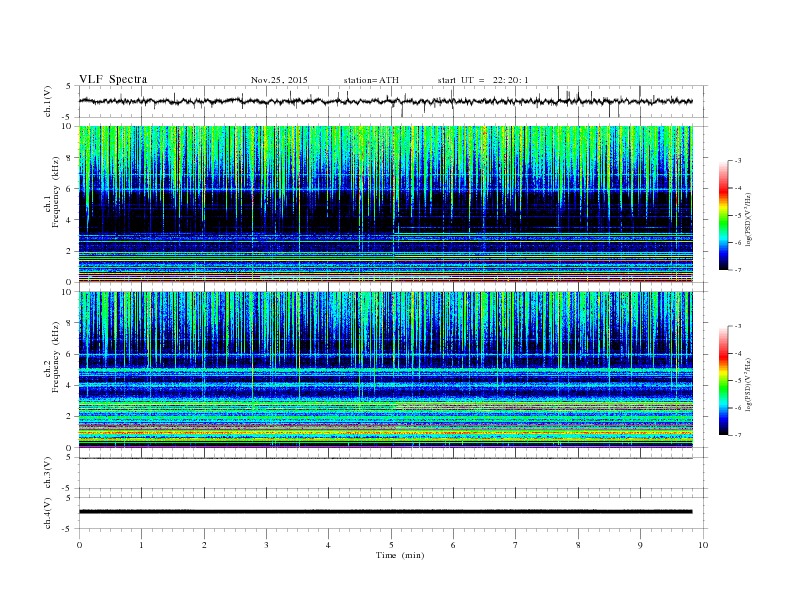Click time axis tick label "6"
Image resolution: width=792 pixels, height=612 pixels.
coord(453,545)
